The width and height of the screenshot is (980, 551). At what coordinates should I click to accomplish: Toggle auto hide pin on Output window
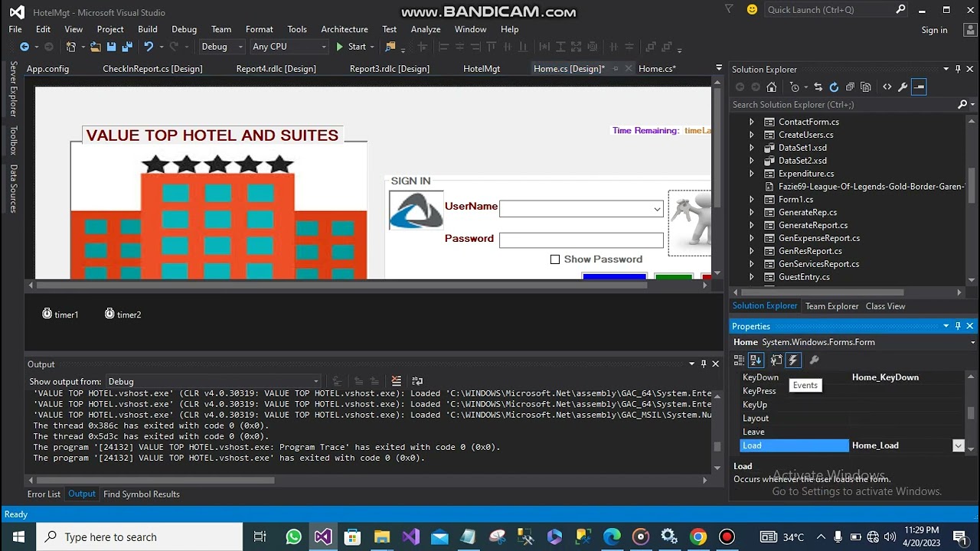704,364
